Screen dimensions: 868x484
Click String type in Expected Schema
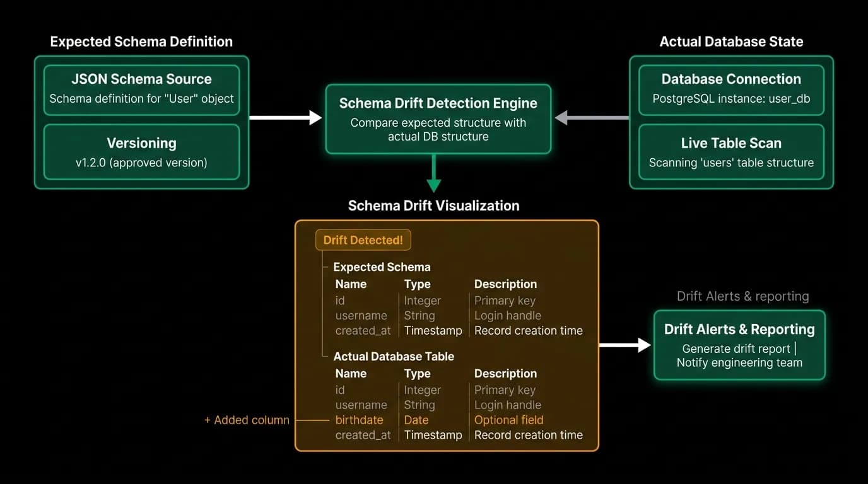point(419,315)
